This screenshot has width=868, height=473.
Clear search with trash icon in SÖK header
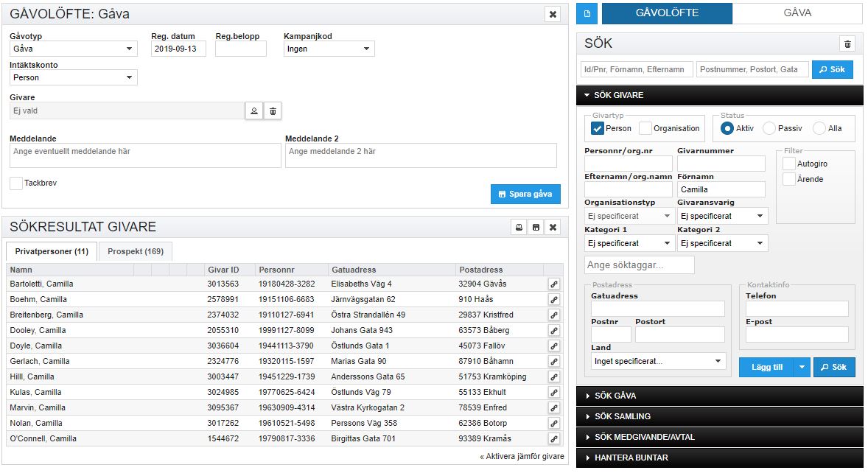pyautogui.click(x=847, y=43)
